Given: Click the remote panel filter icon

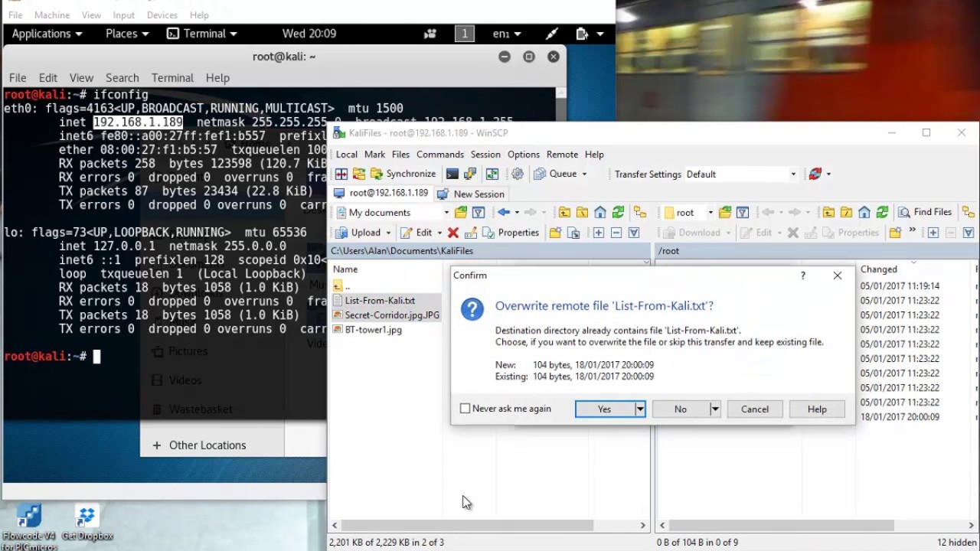Looking at the screenshot, I should point(743,212).
